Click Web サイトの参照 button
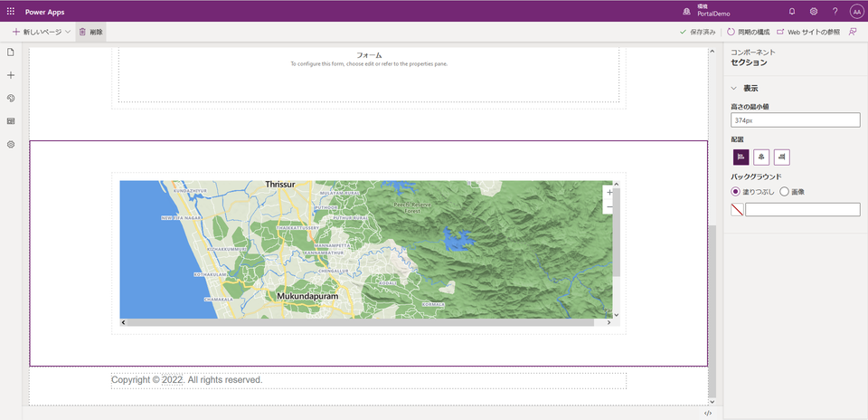 pos(807,32)
